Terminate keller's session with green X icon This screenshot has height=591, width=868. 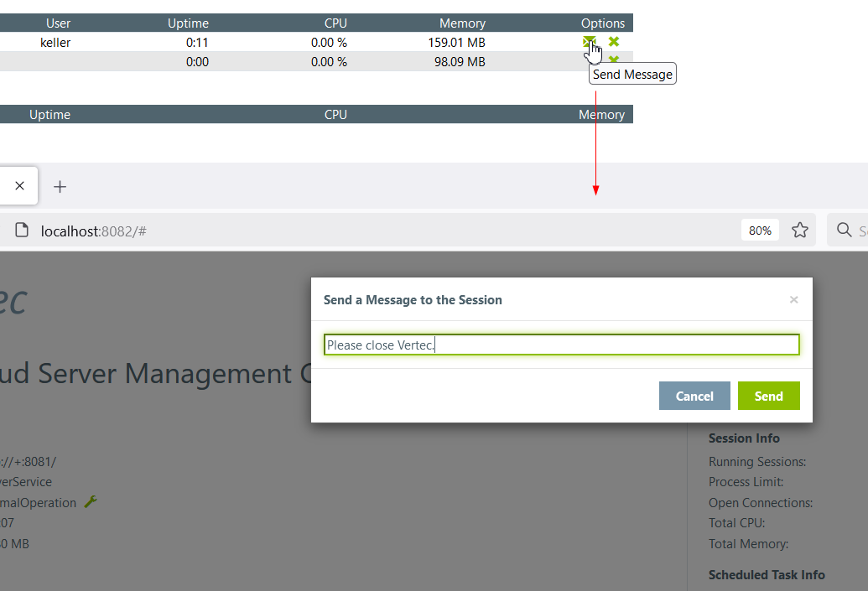614,42
